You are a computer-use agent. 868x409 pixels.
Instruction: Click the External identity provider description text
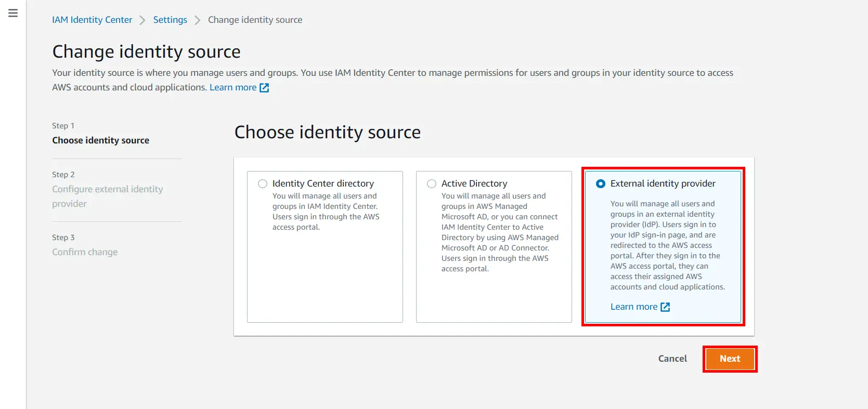(x=668, y=245)
